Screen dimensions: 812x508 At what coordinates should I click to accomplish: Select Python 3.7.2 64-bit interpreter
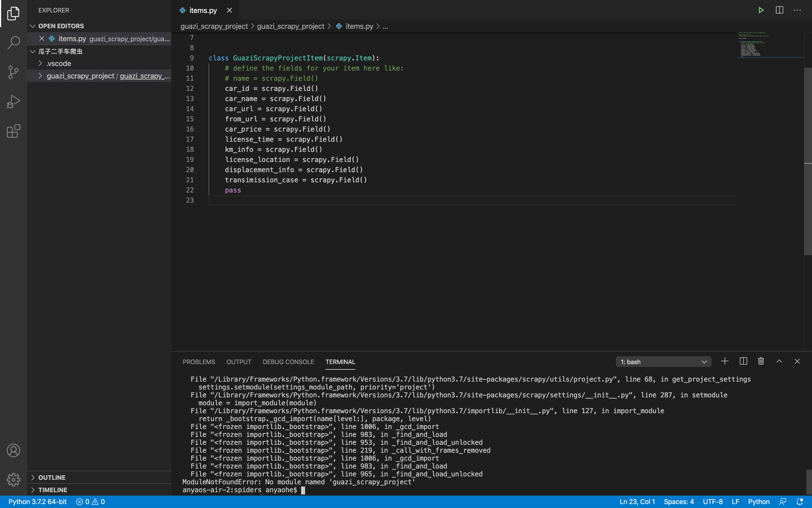[37, 502]
